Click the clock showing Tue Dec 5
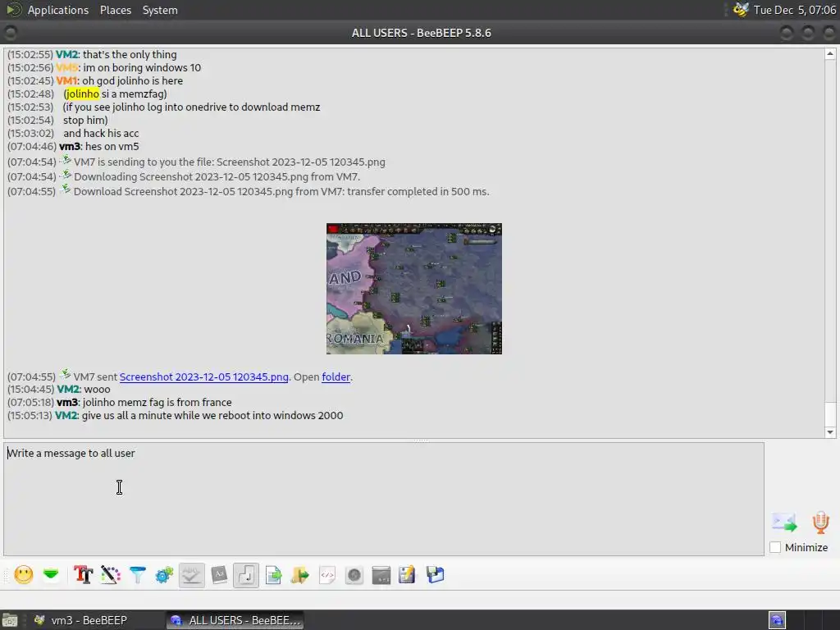The height and width of the screenshot is (630, 840). tap(794, 10)
